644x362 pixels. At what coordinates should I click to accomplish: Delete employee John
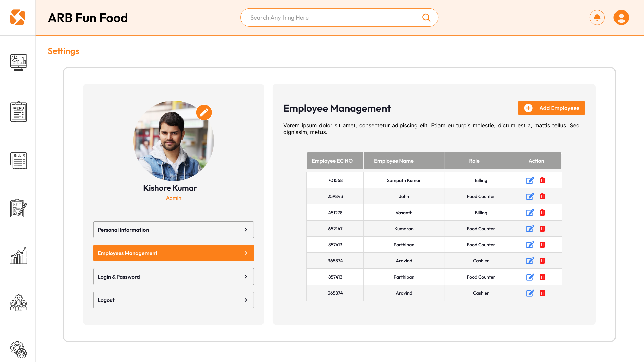point(542,196)
